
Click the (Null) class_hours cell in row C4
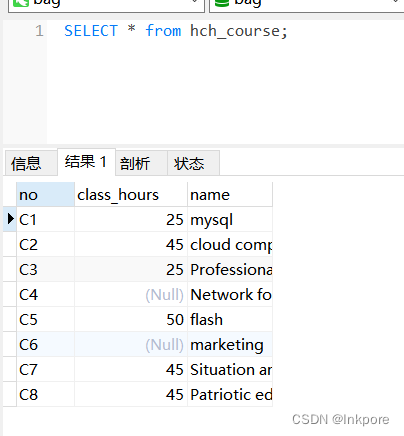[131, 294]
